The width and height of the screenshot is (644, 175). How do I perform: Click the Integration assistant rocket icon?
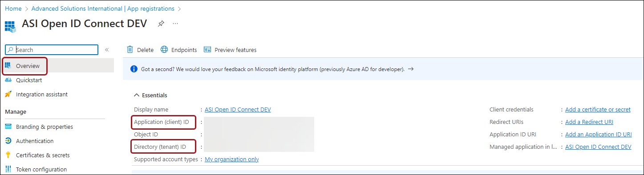point(8,94)
